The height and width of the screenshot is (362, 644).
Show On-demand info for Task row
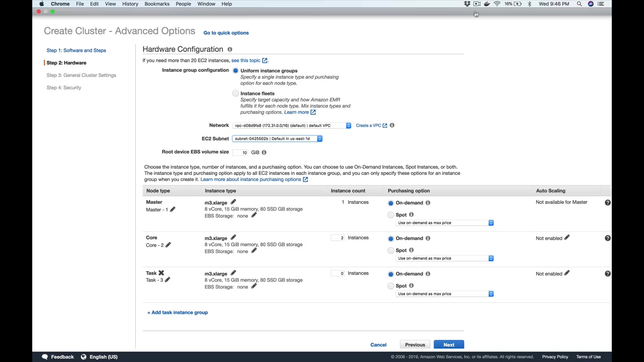click(428, 274)
